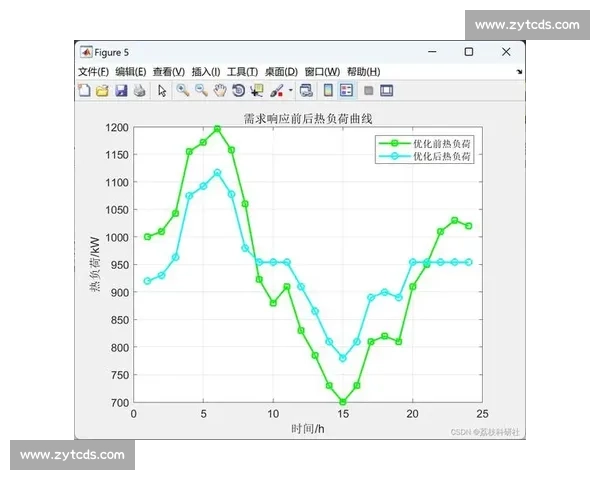The height and width of the screenshot is (480, 600).
Task: Open the 桌面(D) menu
Action: (x=281, y=72)
